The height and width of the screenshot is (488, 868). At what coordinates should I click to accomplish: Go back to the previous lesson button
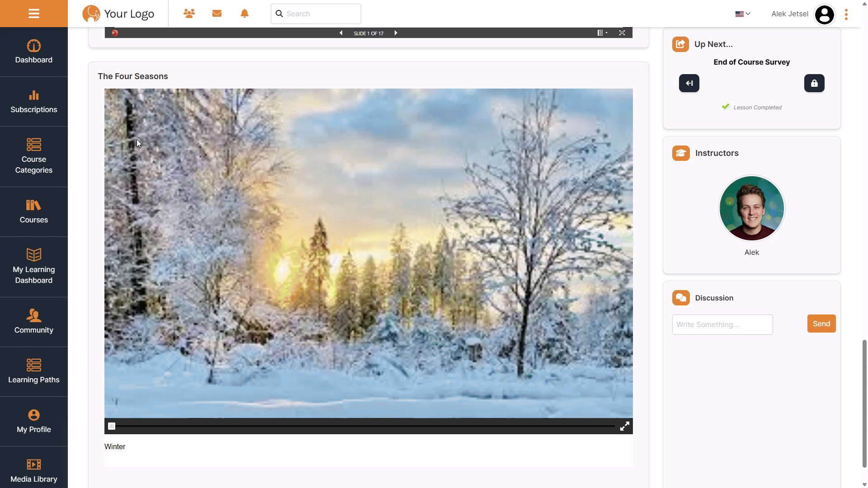689,83
